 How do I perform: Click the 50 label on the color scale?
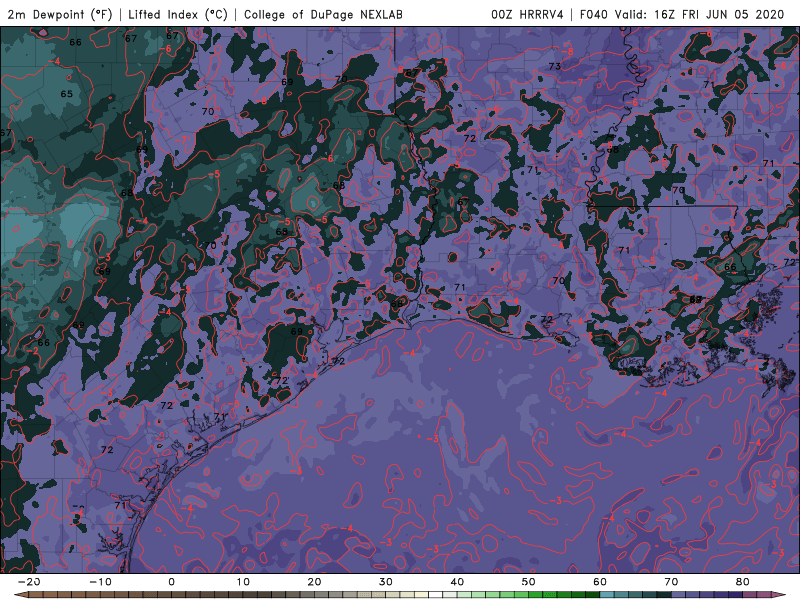point(529,582)
